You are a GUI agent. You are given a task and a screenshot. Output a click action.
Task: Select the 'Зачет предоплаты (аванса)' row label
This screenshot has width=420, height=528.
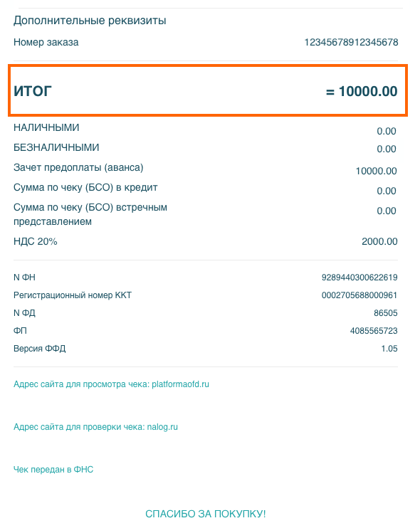(78, 168)
